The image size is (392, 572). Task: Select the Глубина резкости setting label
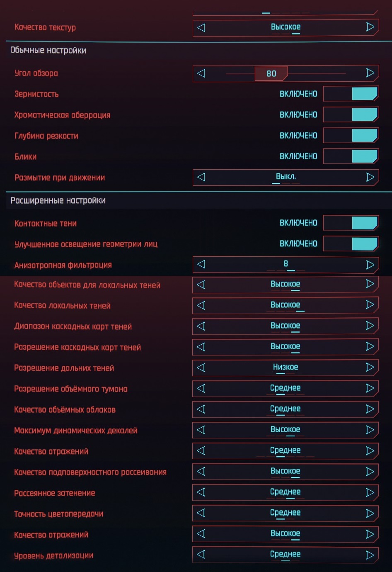click(x=46, y=136)
